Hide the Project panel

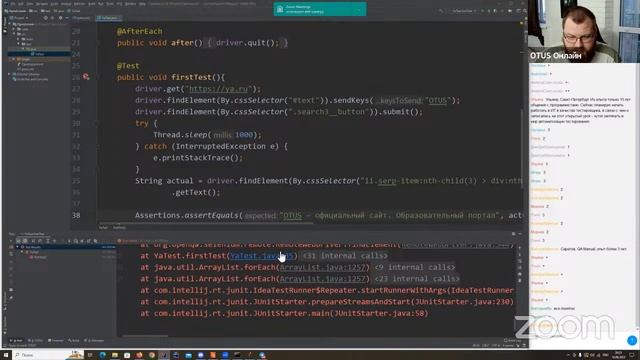point(67,18)
